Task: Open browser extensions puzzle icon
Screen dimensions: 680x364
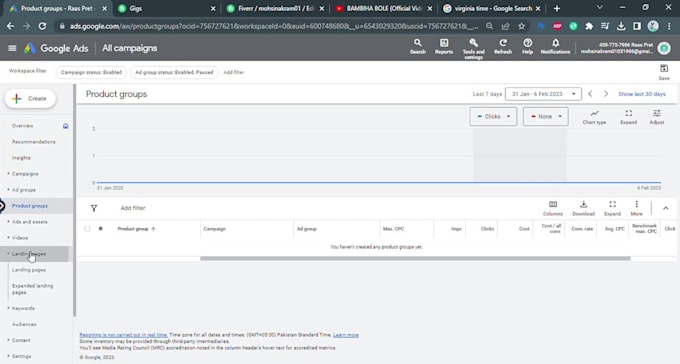Action: pos(589,26)
